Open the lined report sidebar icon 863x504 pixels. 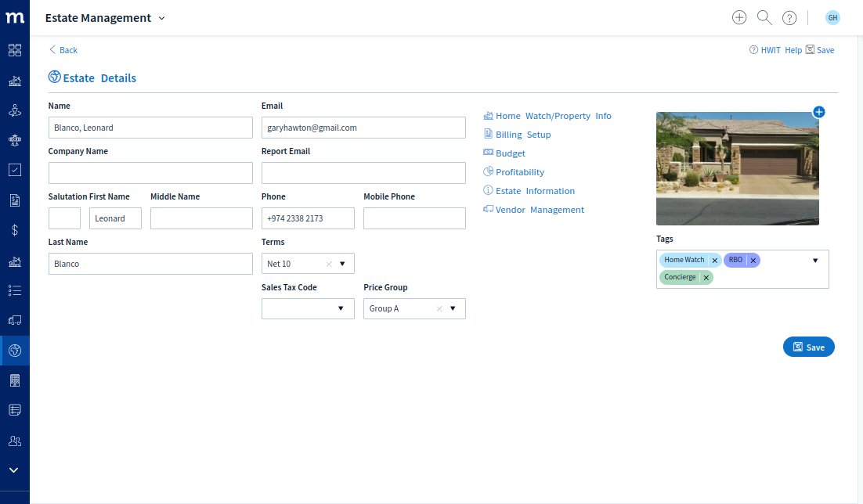pyautogui.click(x=15, y=410)
